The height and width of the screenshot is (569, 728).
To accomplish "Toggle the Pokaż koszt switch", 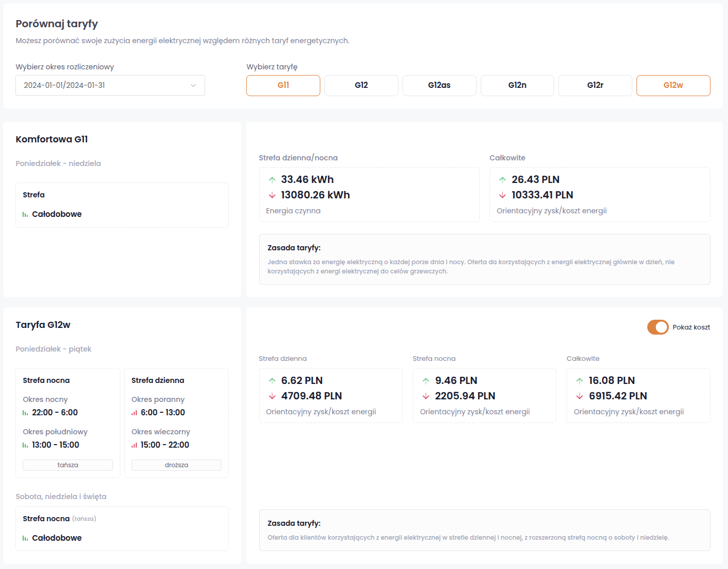I will click(x=658, y=327).
